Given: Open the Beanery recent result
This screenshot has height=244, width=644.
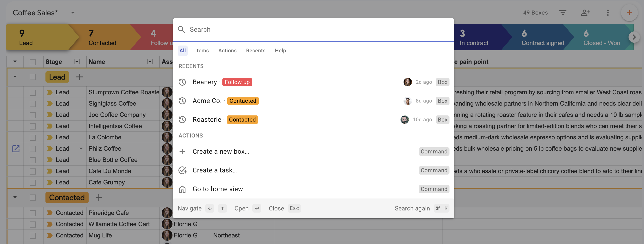Looking at the screenshot, I should coord(314,82).
